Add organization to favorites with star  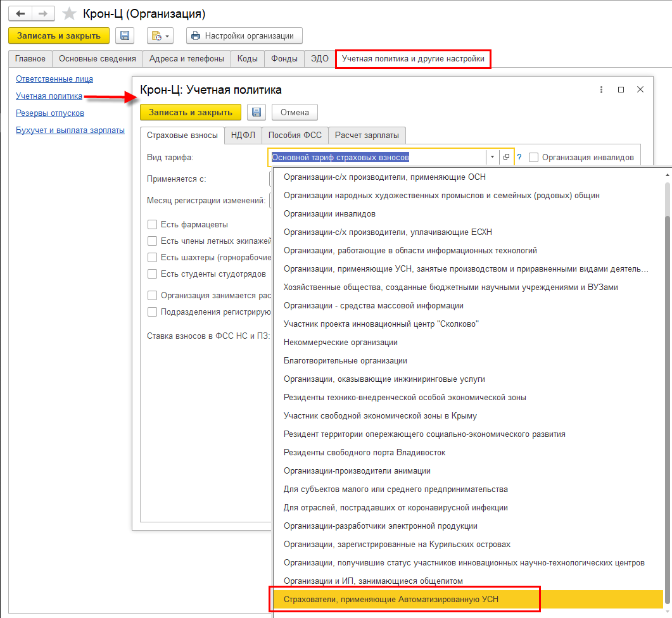pos(69,14)
